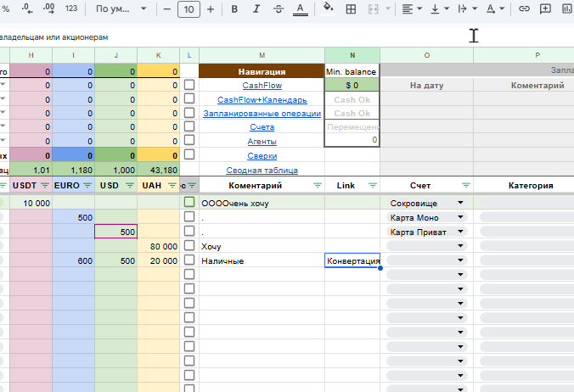Select column header M
Screen dimensions: 574x392
262,55
